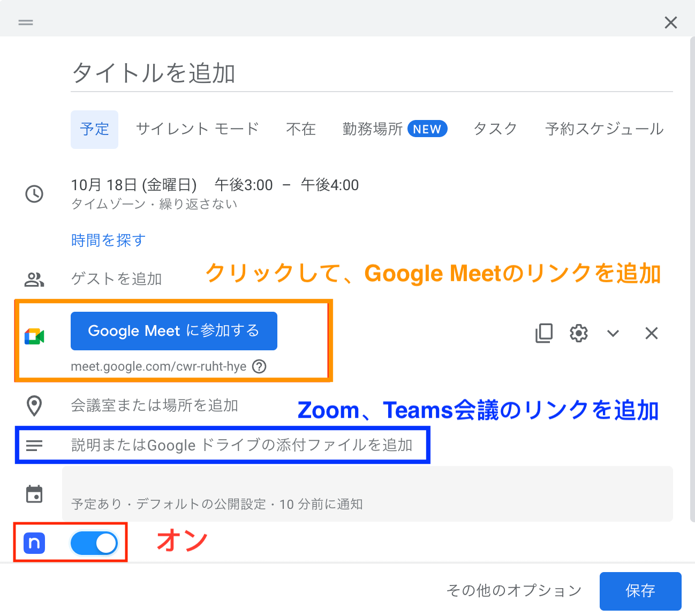
Task: Click the 保存 button
Action: (x=640, y=591)
